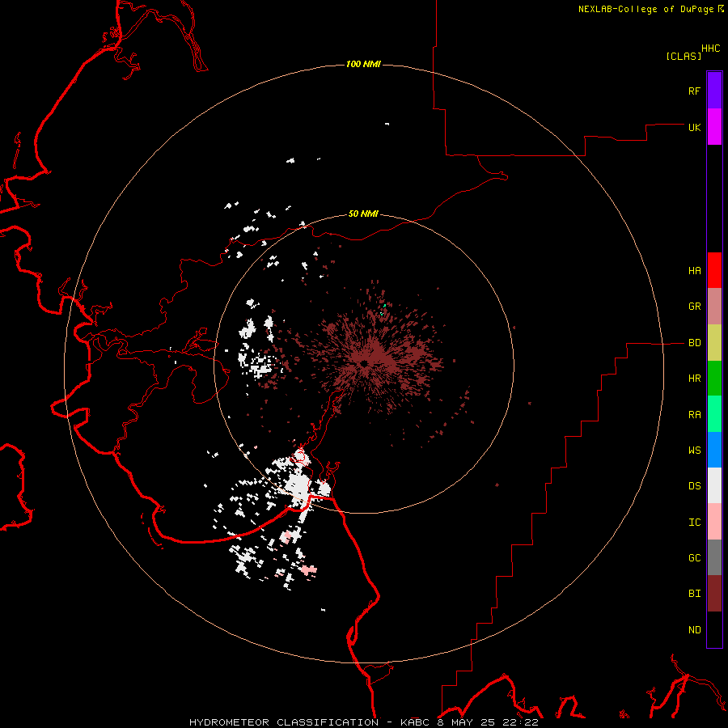The height and width of the screenshot is (728, 728).
Task: Click the IC legend label
Action: (694, 523)
